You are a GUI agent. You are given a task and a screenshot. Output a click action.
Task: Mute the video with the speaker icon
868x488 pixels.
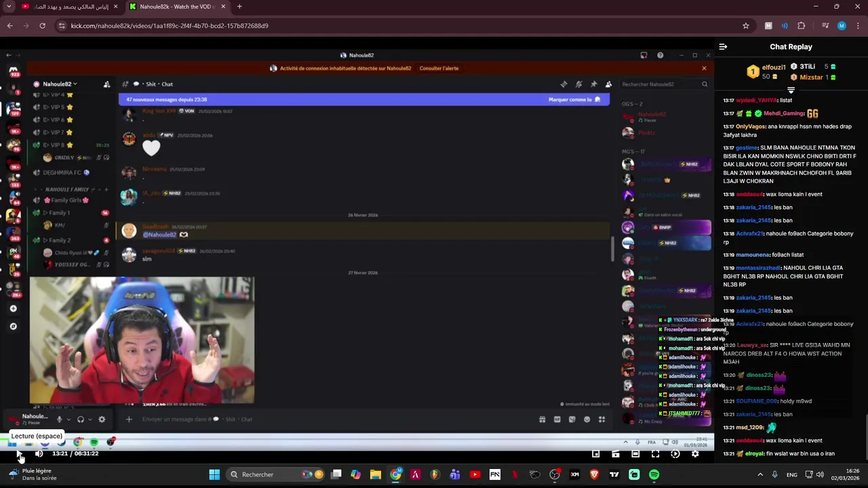point(39,453)
